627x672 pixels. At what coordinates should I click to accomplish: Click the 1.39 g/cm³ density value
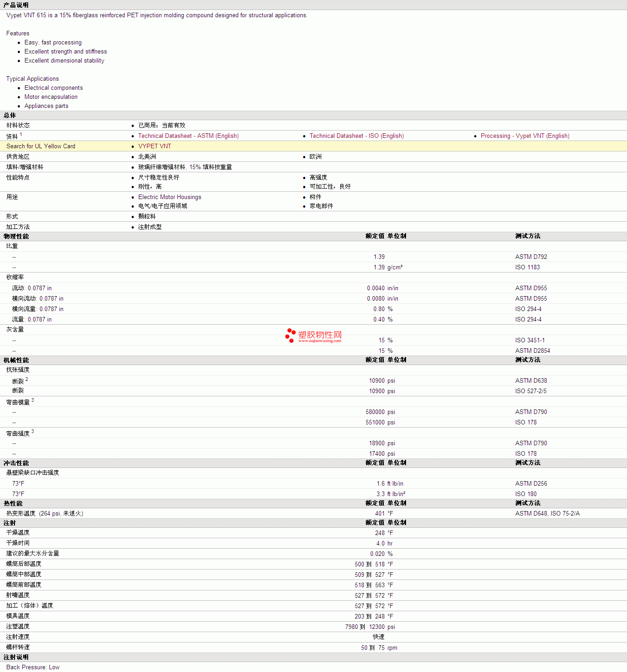(x=388, y=267)
